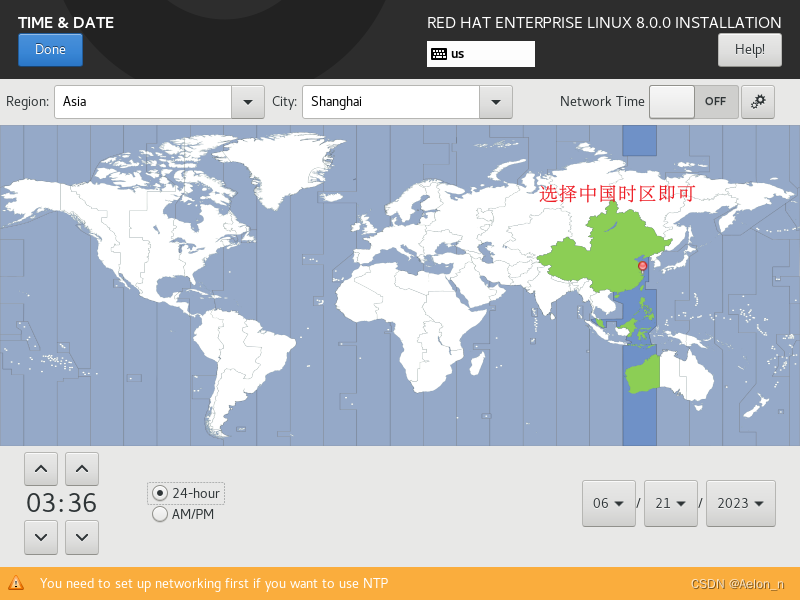
Task: Toggle the Network Time switch
Action: pos(693,102)
